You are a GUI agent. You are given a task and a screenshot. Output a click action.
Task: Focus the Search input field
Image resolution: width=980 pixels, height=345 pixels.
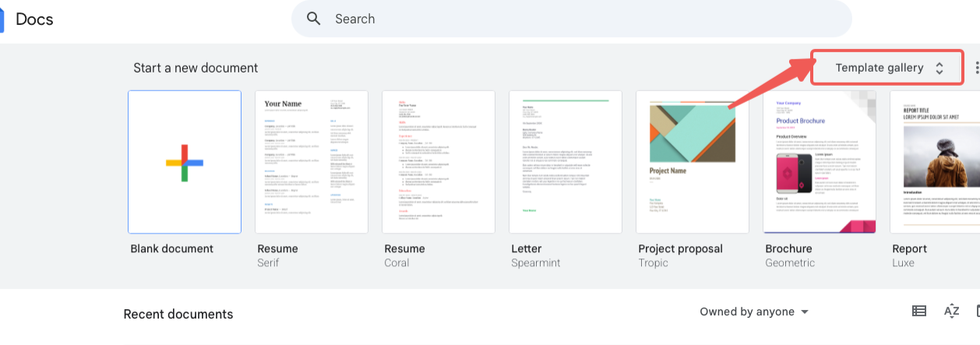click(x=571, y=19)
